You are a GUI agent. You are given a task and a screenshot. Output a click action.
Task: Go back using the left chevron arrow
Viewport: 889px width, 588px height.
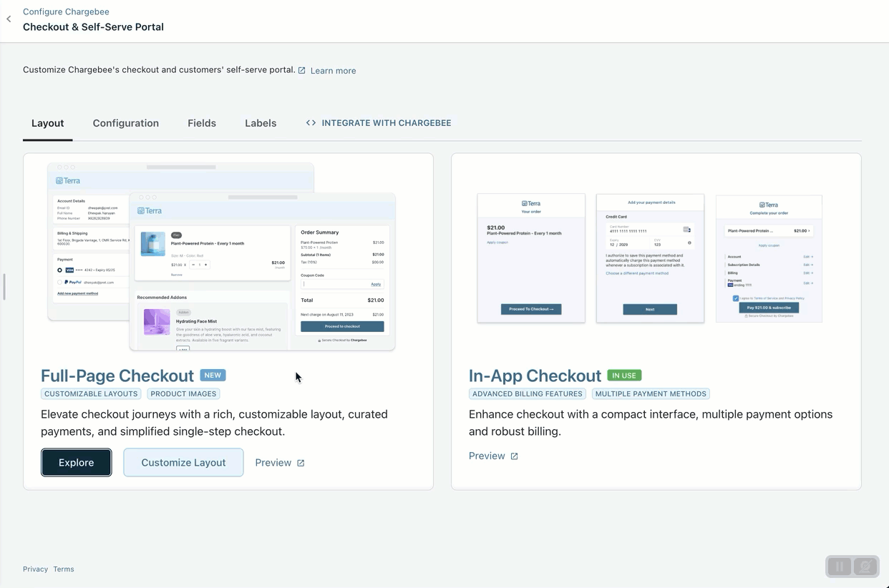click(x=9, y=19)
